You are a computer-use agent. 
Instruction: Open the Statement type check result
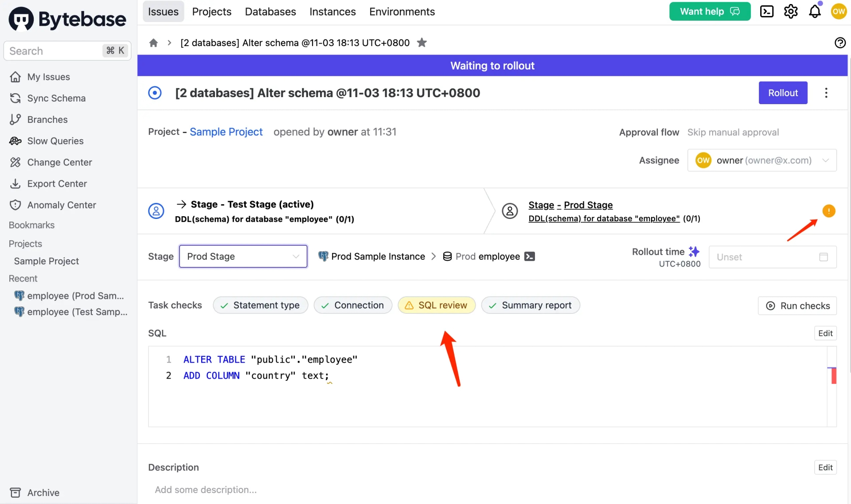click(260, 305)
